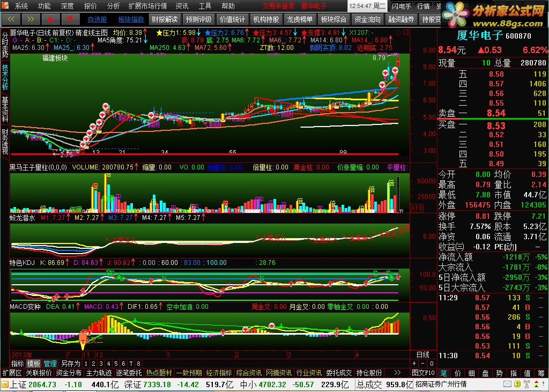Click the 机构持股 toolbar button

click(266, 19)
